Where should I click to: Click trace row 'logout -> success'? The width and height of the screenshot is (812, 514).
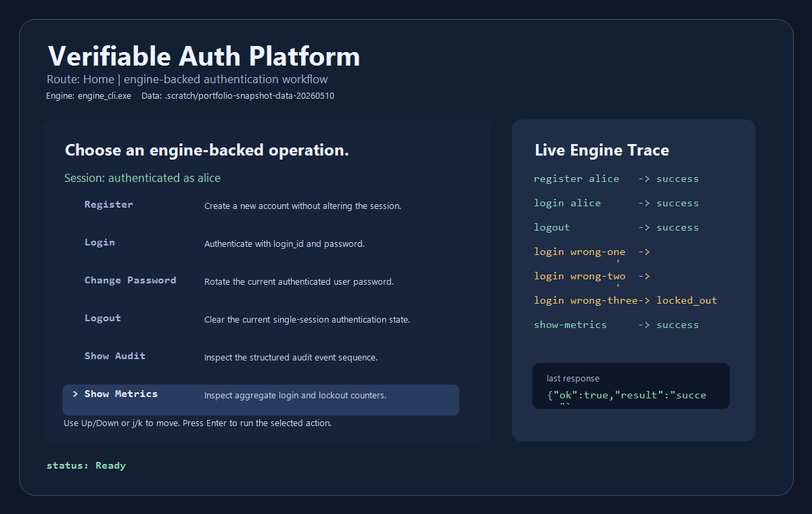pos(616,227)
